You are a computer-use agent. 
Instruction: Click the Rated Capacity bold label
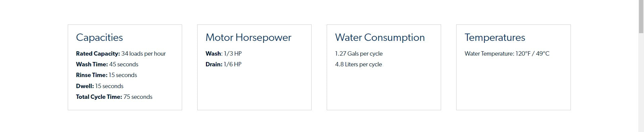98,54
